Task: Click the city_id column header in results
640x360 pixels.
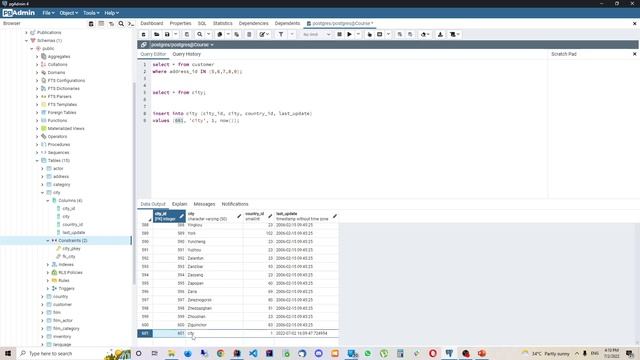Action: 169,216
